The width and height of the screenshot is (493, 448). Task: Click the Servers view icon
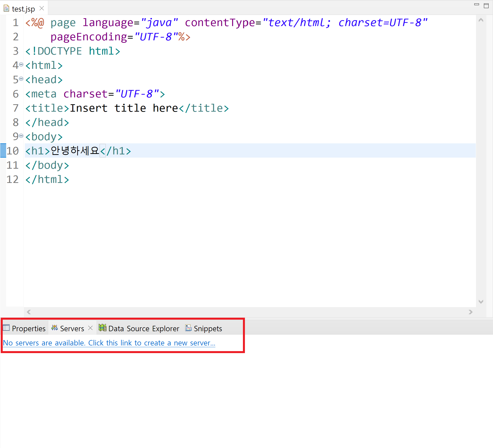pyautogui.click(x=55, y=328)
